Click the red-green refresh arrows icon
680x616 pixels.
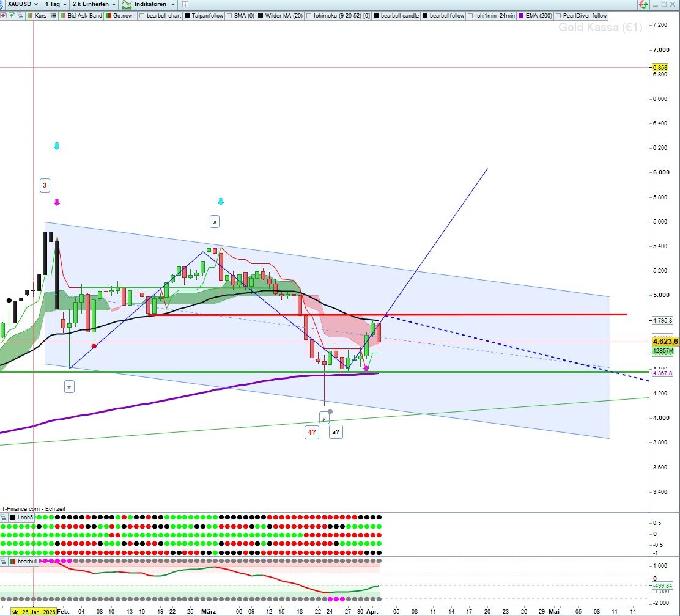(642, 4)
